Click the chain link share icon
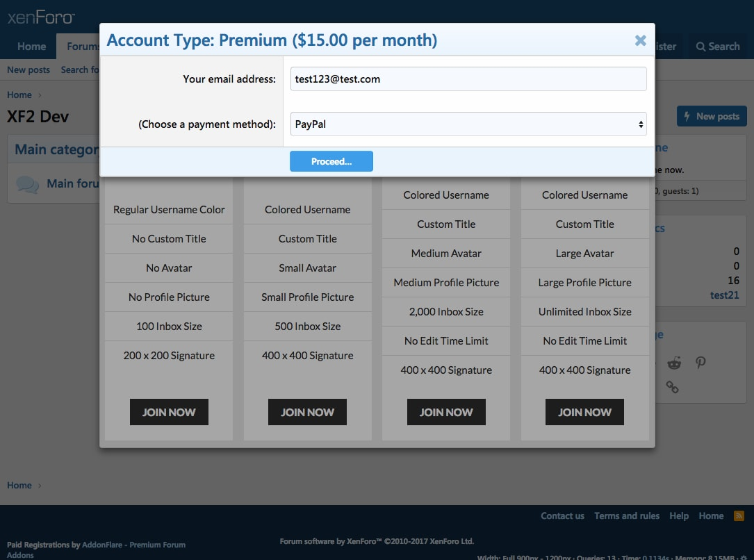 pos(672,387)
